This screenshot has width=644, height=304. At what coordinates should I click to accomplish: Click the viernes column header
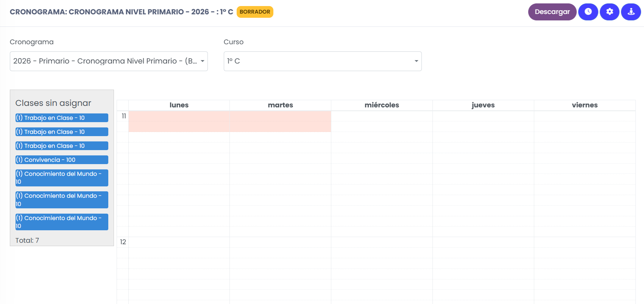[585, 105]
